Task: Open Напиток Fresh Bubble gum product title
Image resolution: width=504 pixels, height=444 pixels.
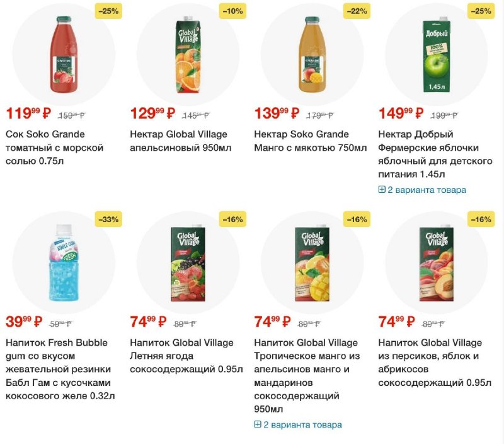Action: 60,369
